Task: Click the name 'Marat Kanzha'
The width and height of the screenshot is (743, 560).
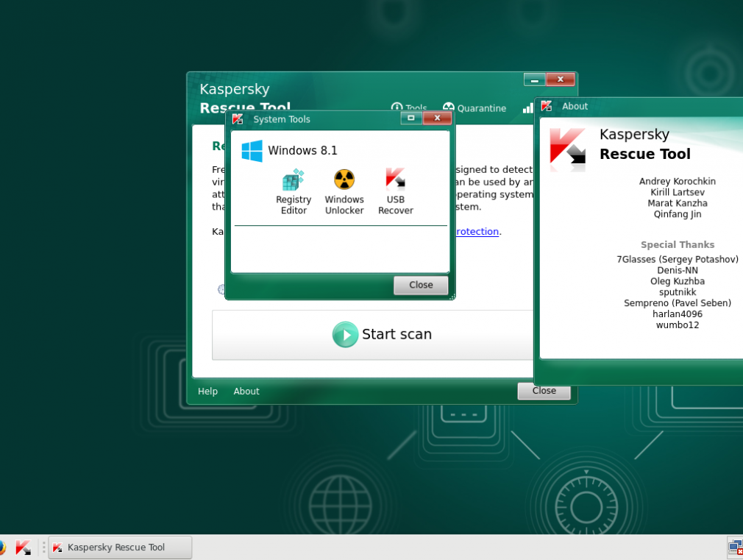Action: (x=677, y=203)
